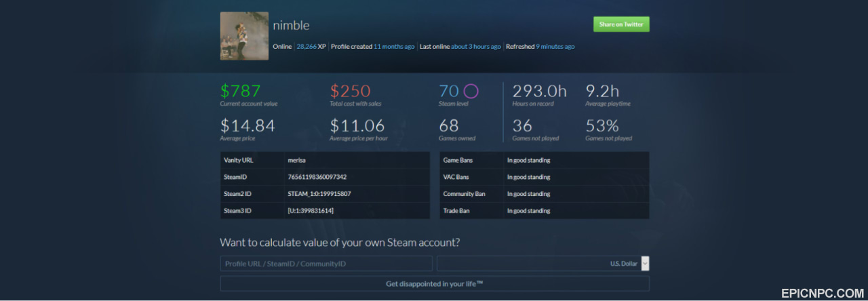Select the Vanity URL value 'merisa'
868x301 pixels.
coord(297,160)
